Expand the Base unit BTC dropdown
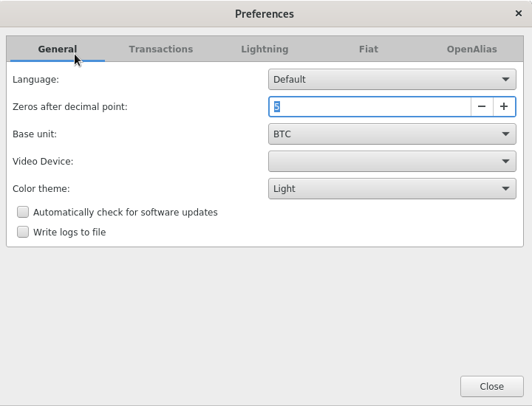The image size is (532, 406). tap(392, 134)
